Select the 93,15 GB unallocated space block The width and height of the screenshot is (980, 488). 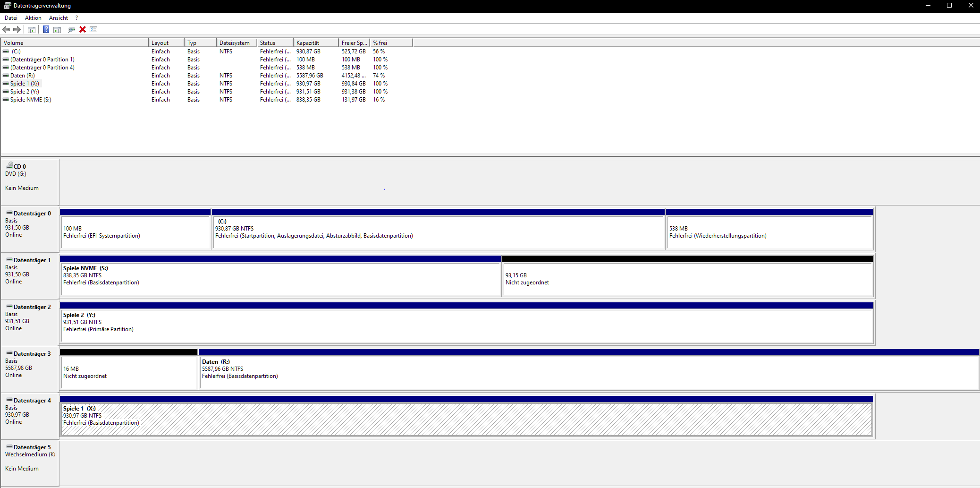(687, 279)
